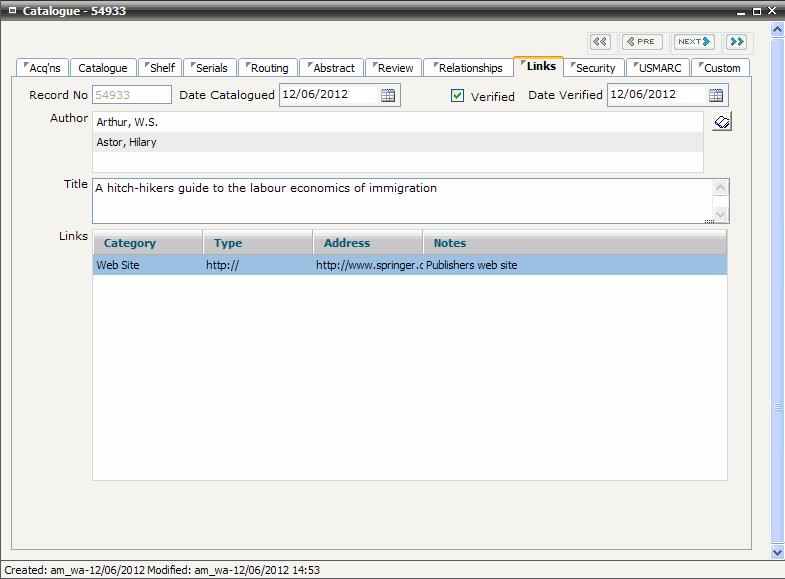Open the Date Catalogued calendar picker
The width and height of the screenshot is (785, 579).
tap(389, 96)
